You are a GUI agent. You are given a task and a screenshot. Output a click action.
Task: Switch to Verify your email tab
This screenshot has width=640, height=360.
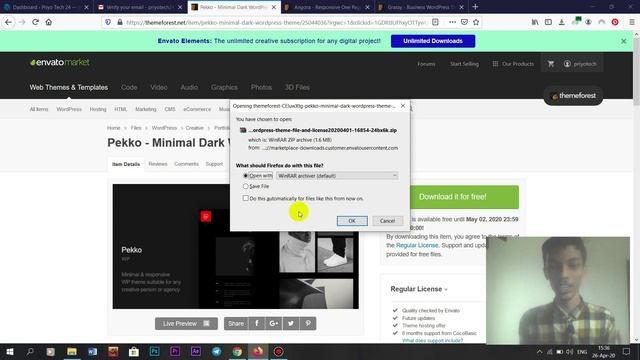point(140,7)
